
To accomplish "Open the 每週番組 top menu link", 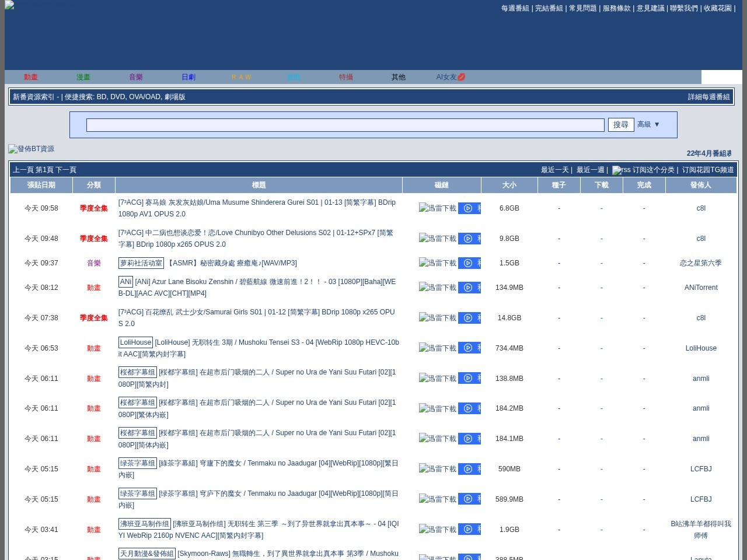I will pos(515,8).
